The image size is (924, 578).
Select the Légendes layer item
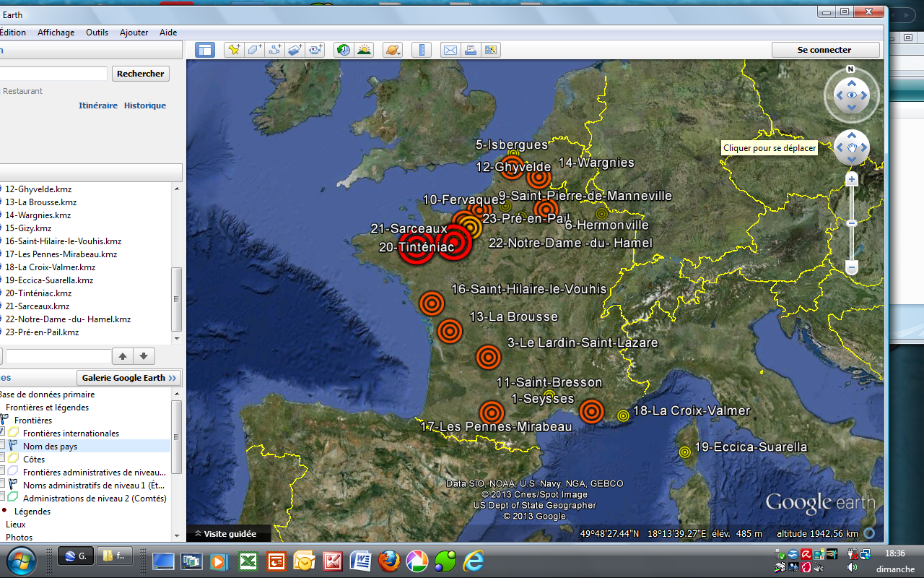click(x=32, y=512)
